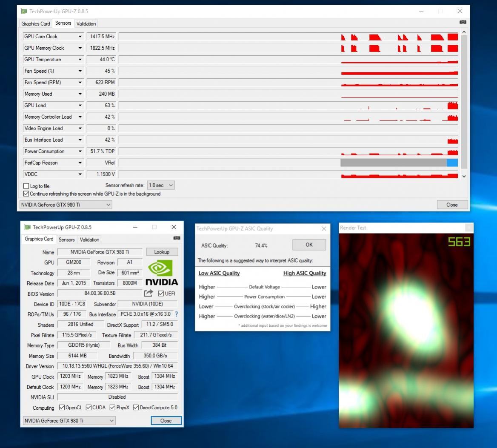Toggle the CUDA computing checkbox

click(89, 408)
